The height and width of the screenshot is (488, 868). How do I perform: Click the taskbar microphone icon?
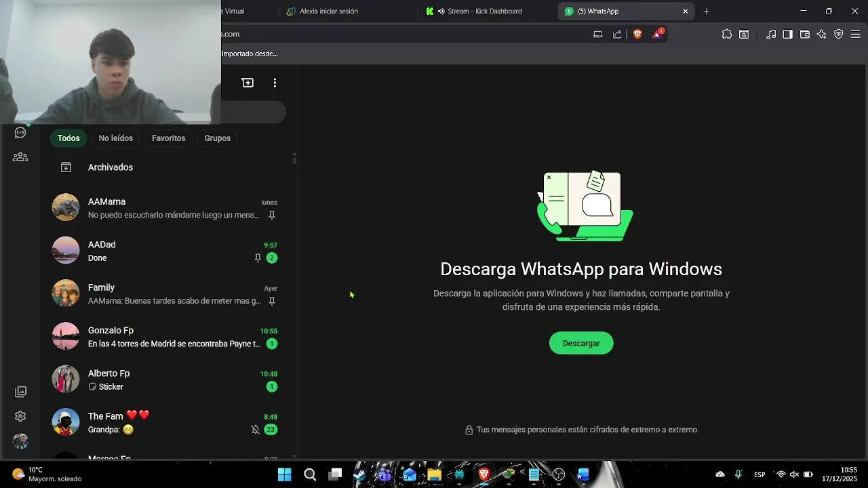[738, 474]
